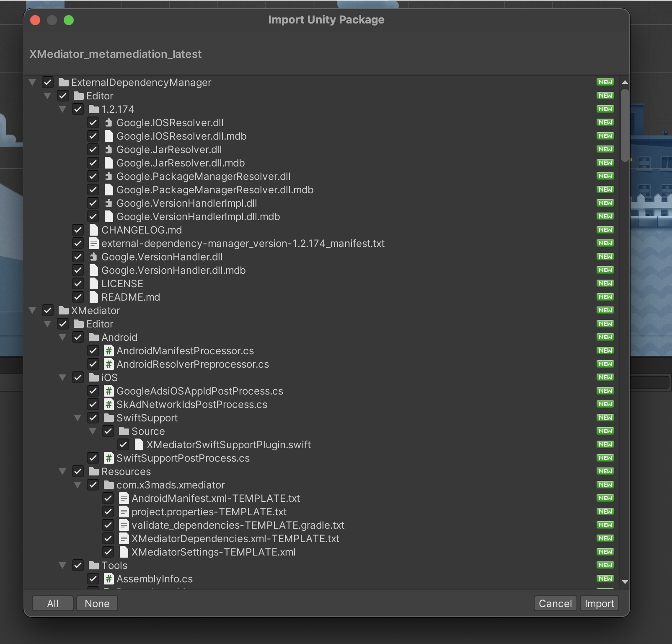Click the Tools folder icon
Screen dimensions: 672x644
tap(94, 565)
